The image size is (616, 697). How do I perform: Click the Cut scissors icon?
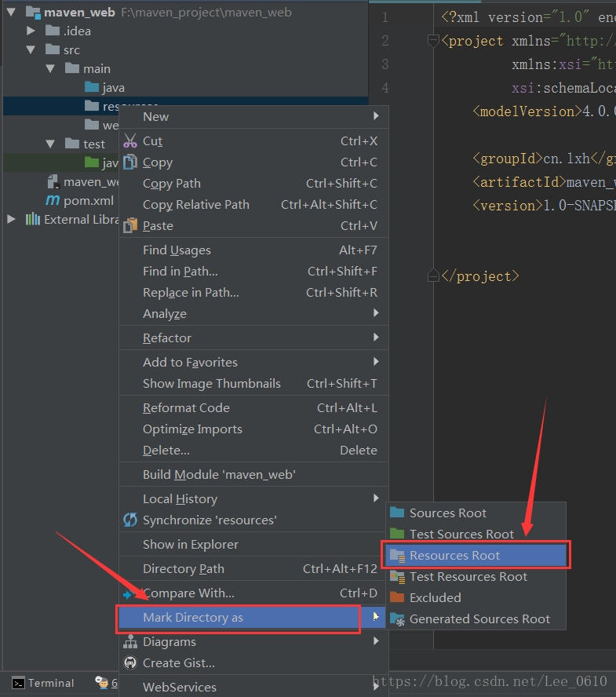130,141
